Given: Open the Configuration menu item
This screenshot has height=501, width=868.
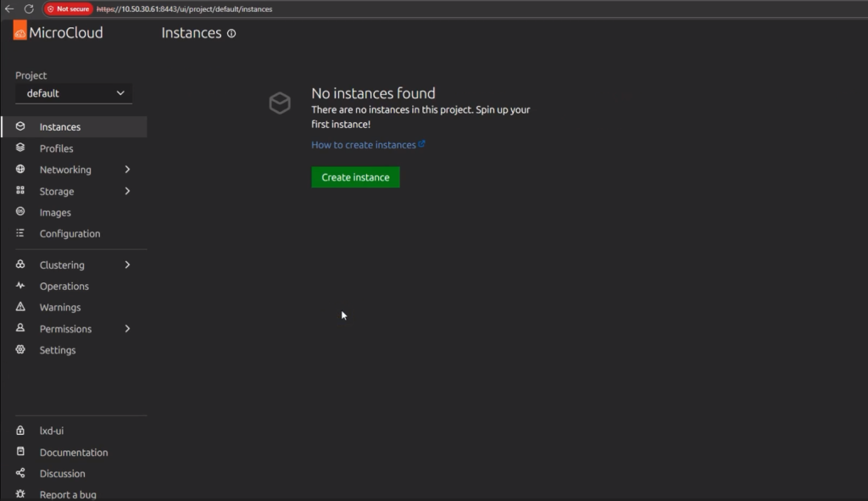Looking at the screenshot, I should (70, 234).
